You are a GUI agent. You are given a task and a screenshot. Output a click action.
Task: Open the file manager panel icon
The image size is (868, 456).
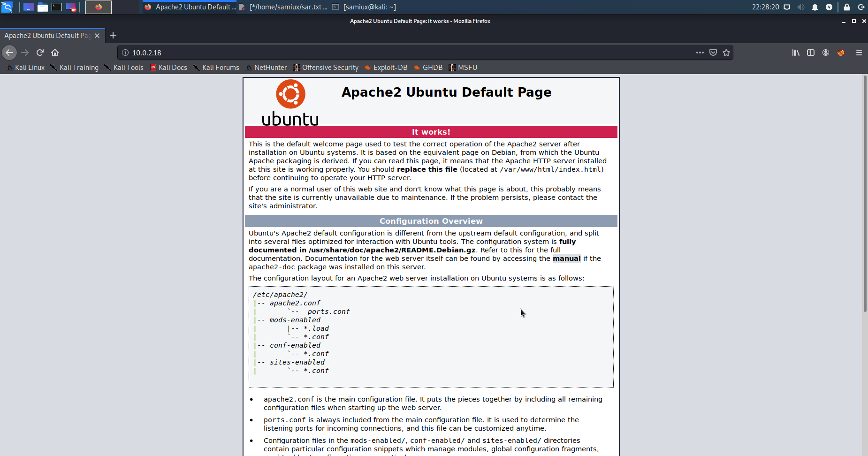pos(43,7)
